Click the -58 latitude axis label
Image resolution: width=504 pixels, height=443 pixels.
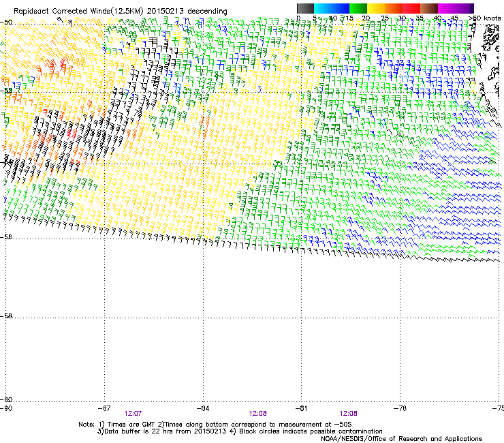pos(6,316)
